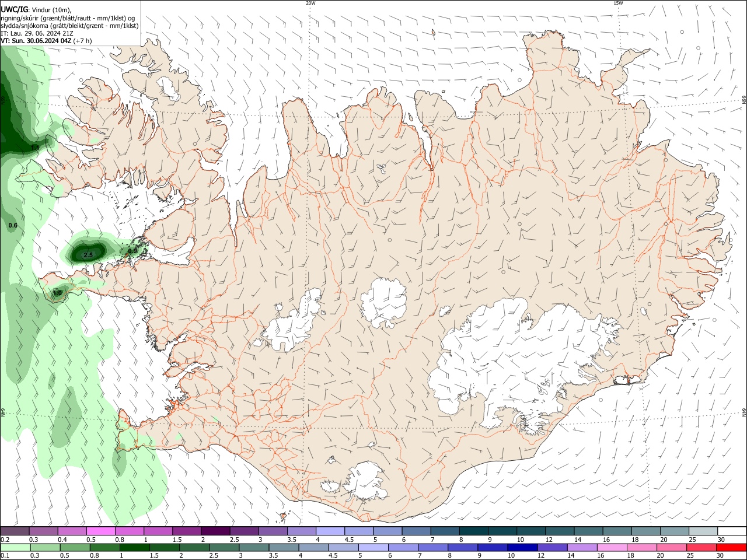Select the upper legend swatch between 12 and 14
Screen dimensions: 747x560
tap(560, 531)
